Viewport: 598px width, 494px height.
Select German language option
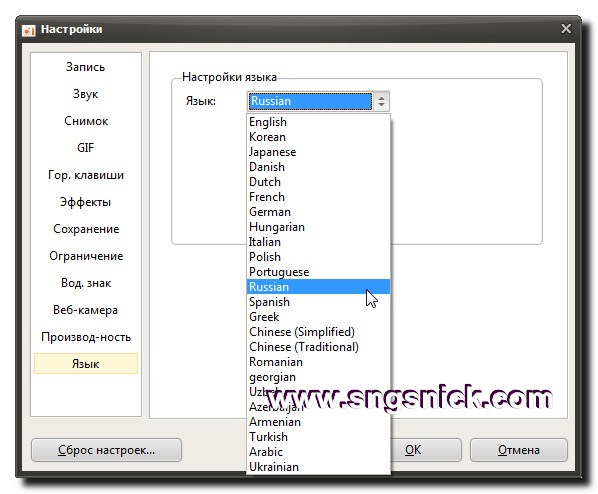point(318,212)
